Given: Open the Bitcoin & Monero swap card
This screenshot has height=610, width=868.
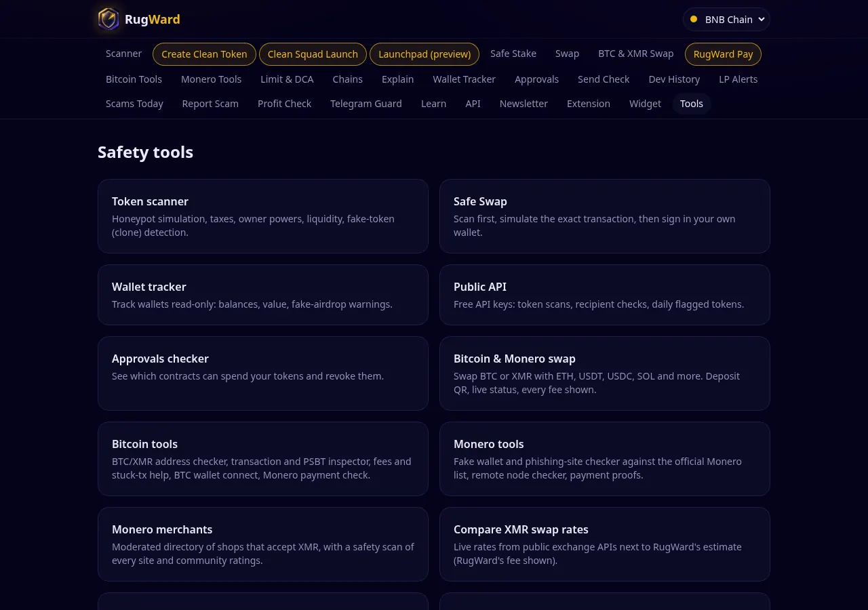Looking at the screenshot, I should [605, 373].
